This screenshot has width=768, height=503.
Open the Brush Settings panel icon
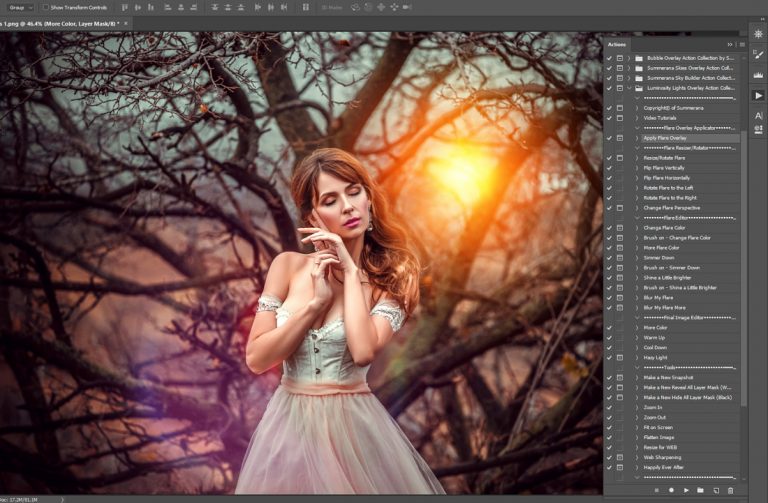click(758, 54)
